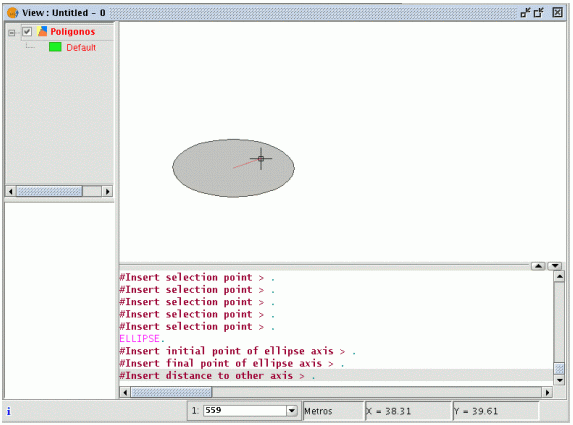Image resolution: width=573 pixels, height=425 pixels.
Task: Click the layer panel scroll-left arrow
Action: (x=11, y=191)
